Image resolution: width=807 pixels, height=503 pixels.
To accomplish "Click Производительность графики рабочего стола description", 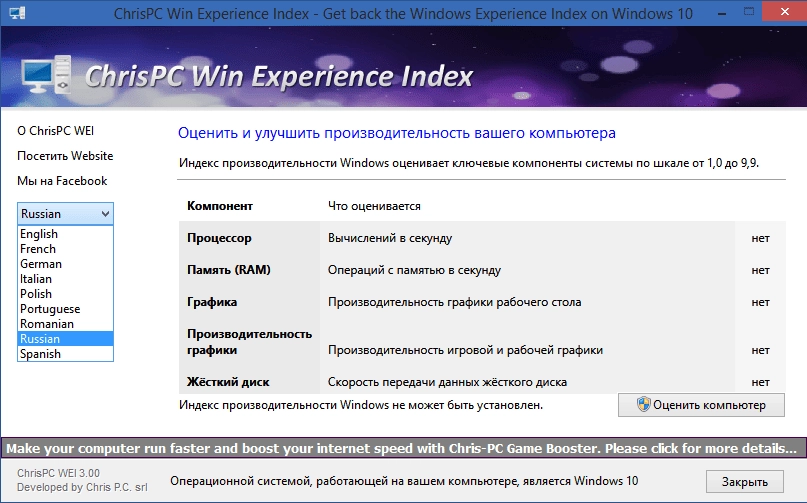I will click(x=454, y=302).
